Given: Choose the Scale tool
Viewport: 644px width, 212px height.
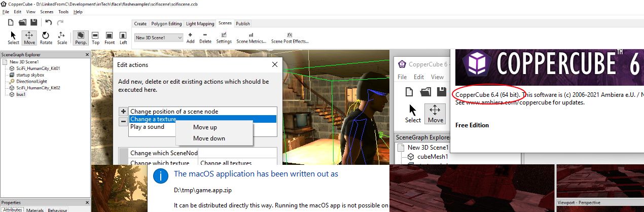Looking at the screenshot, I should (x=62, y=38).
